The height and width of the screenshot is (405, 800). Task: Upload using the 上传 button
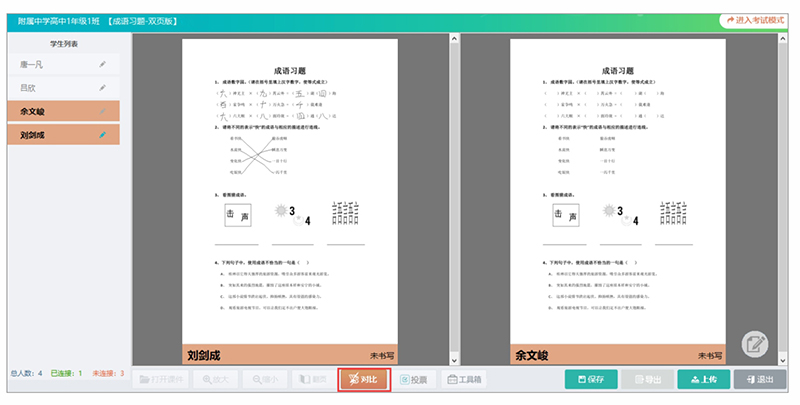(x=703, y=380)
